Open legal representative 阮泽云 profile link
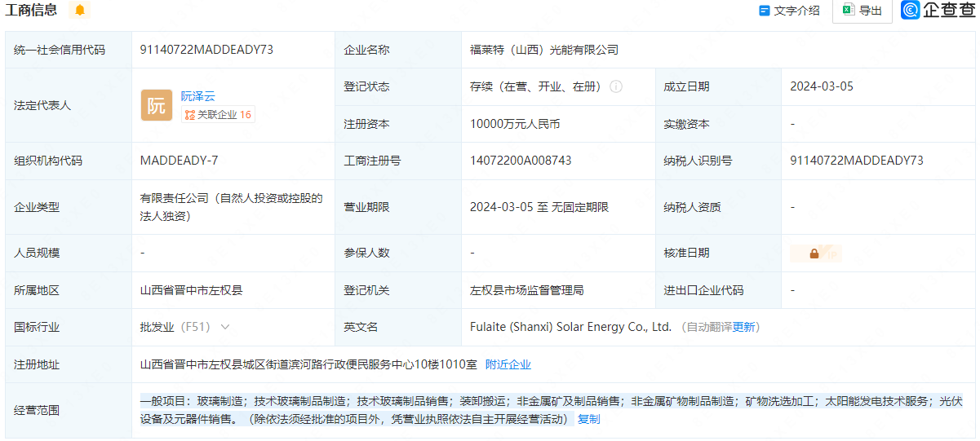The image size is (980, 441). 198,96
